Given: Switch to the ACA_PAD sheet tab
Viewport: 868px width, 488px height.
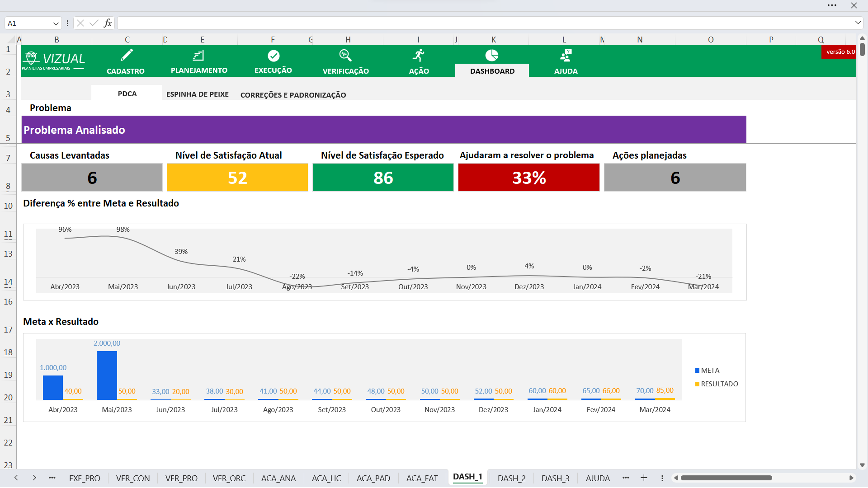Looking at the screenshot, I should click(373, 478).
